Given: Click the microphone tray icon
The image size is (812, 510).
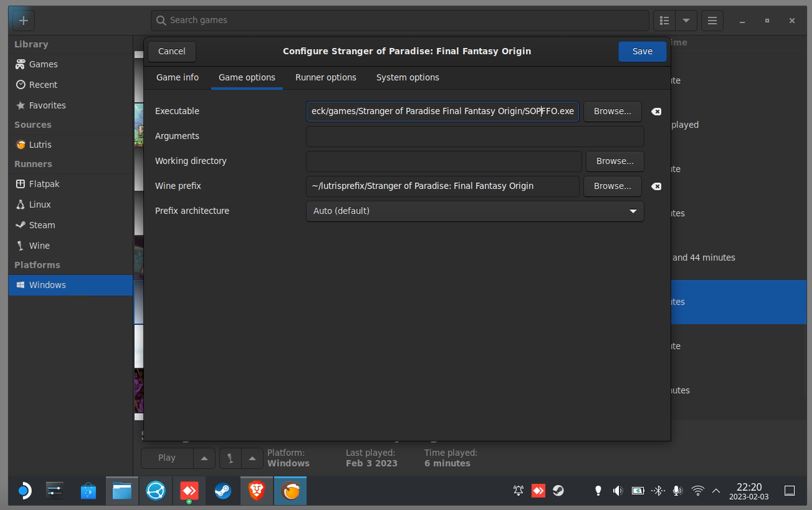Looking at the screenshot, I should (678, 491).
